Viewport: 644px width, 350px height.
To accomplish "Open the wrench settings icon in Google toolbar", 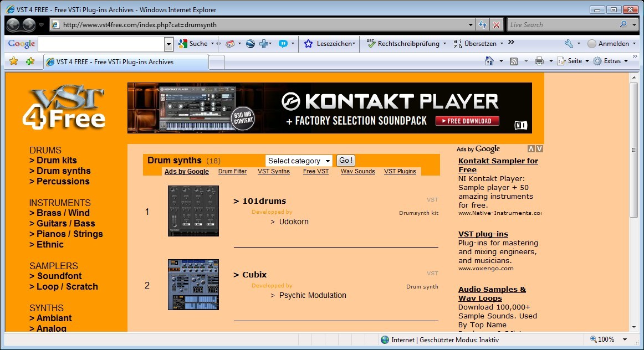I will click(569, 44).
